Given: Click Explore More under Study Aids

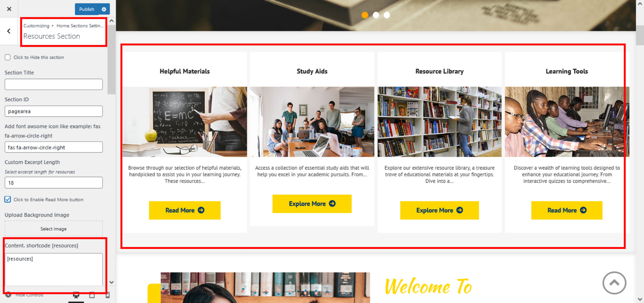Looking at the screenshot, I should click(312, 204).
